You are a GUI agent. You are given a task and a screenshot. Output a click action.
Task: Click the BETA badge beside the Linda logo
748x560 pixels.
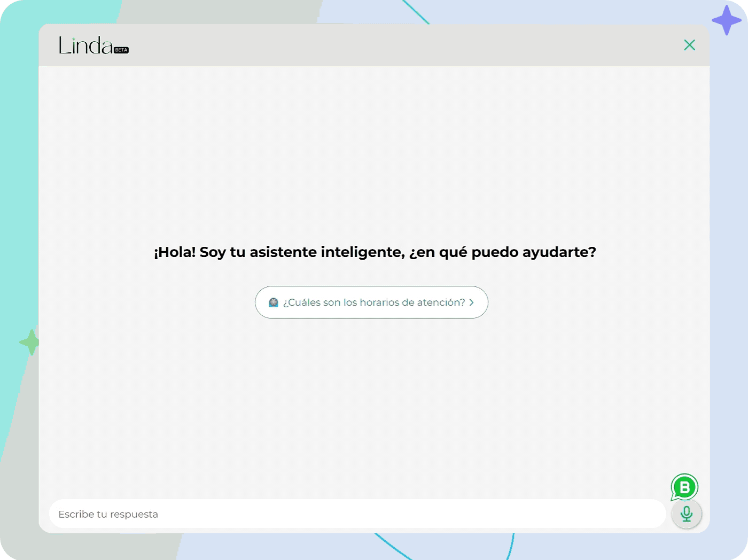121,50
